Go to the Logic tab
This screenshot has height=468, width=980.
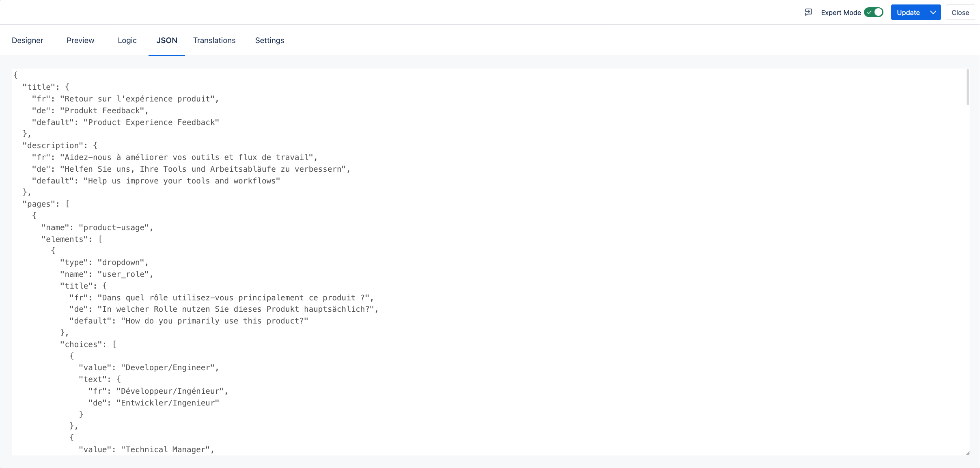click(127, 40)
